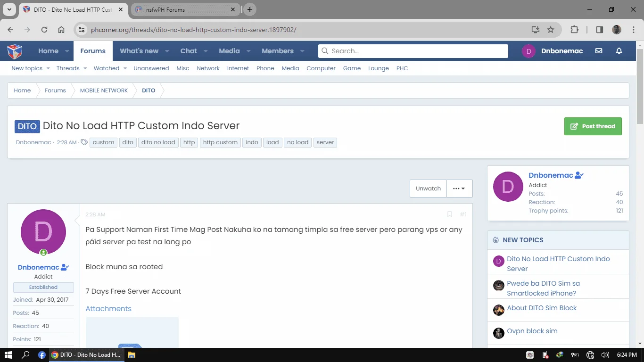Open the post attachment thumbnail
The width and height of the screenshot is (644, 362).
(132, 332)
